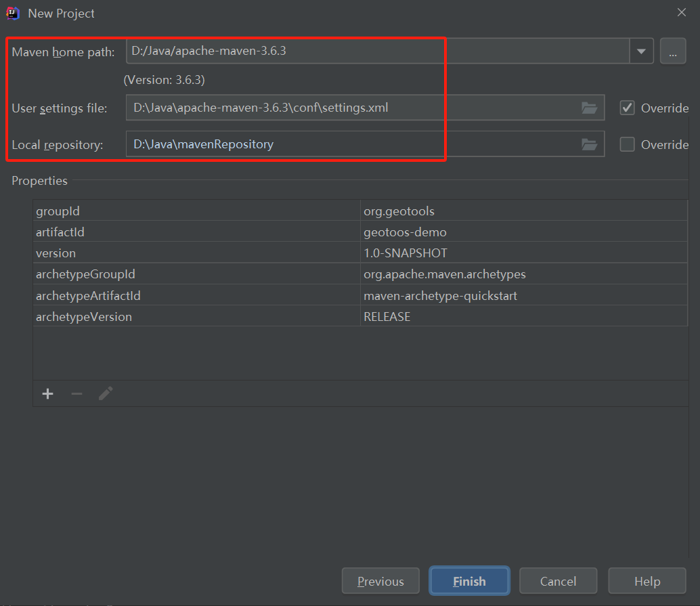The height and width of the screenshot is (606, 700).
Task: Click Finish to create the project
Action: pos(469,581)
